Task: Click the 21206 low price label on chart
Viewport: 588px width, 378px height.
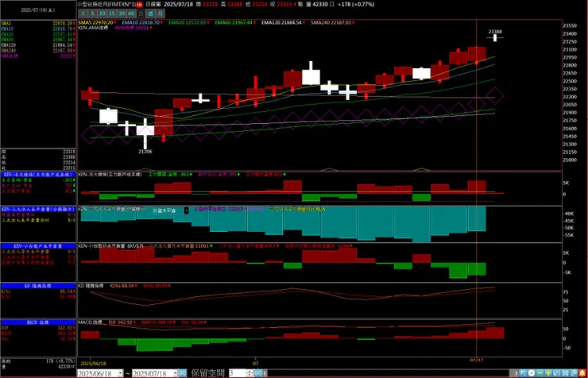Action: point(145,152)
